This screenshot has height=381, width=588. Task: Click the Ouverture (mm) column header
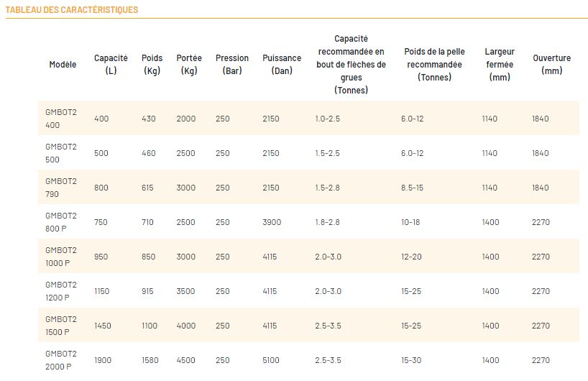552,65
